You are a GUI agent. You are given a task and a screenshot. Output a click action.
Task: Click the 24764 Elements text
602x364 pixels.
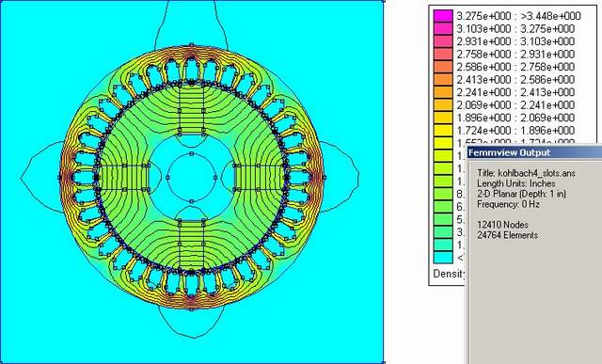click(507, 235)
